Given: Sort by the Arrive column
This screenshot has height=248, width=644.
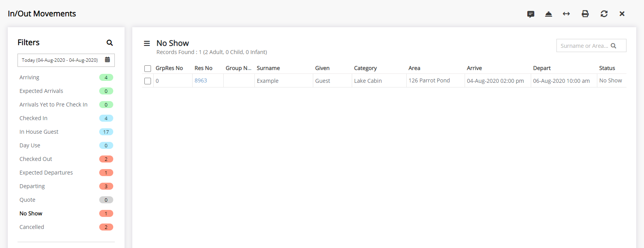Looking at the screenshot, I should pos(474,68).
